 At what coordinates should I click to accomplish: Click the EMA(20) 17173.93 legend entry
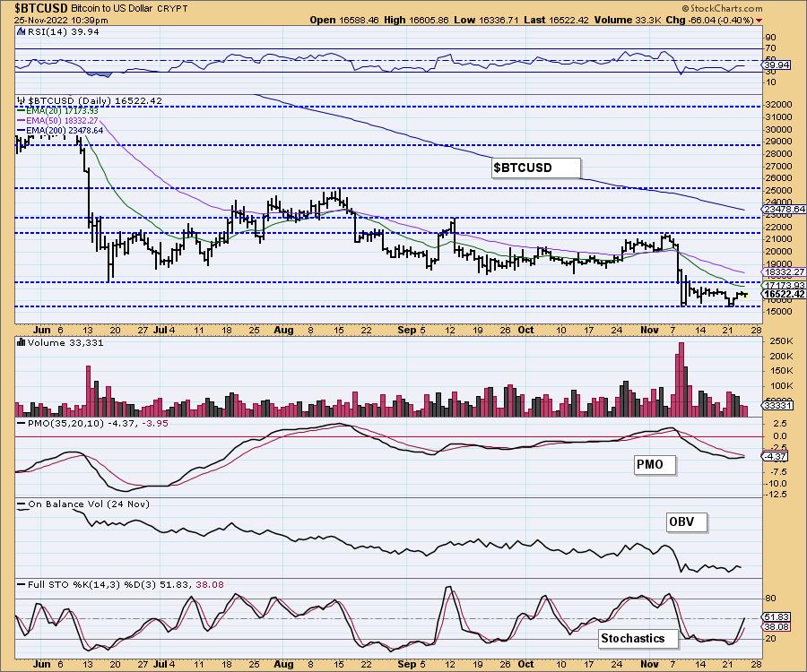(58, 110)
